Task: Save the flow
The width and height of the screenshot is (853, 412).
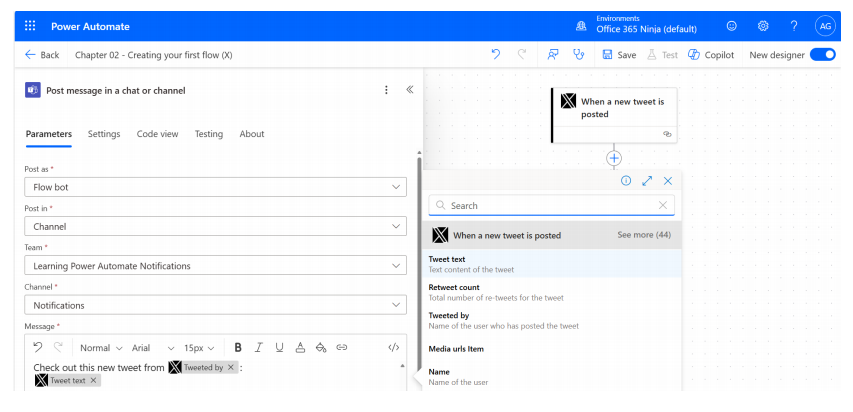Action: click(x=619, y=54)
